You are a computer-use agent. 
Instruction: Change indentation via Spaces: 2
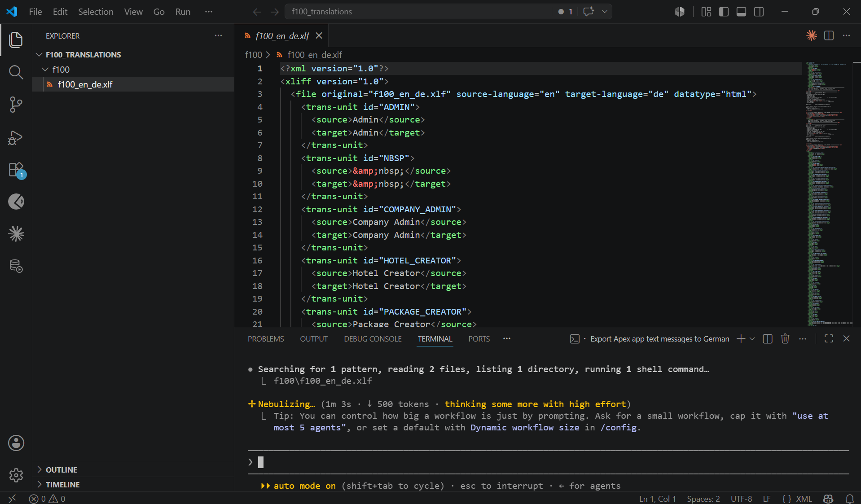coord(703,499)
